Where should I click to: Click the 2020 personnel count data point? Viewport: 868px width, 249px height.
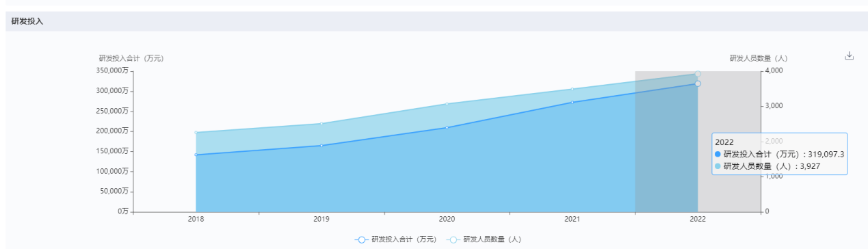pyautogui.click(x=447, y=104)
